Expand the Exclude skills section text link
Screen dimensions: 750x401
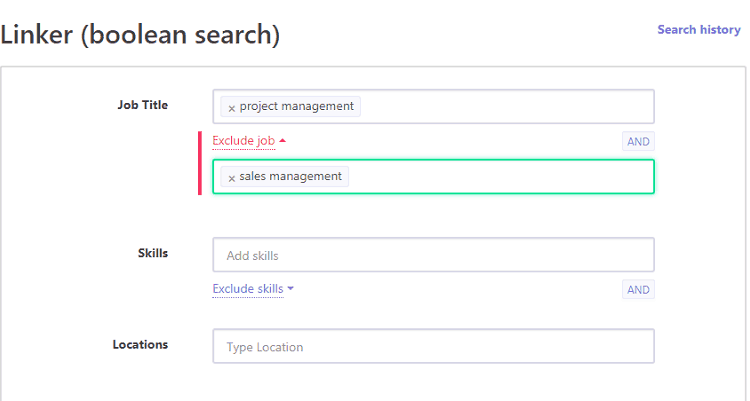pos(248,289)
